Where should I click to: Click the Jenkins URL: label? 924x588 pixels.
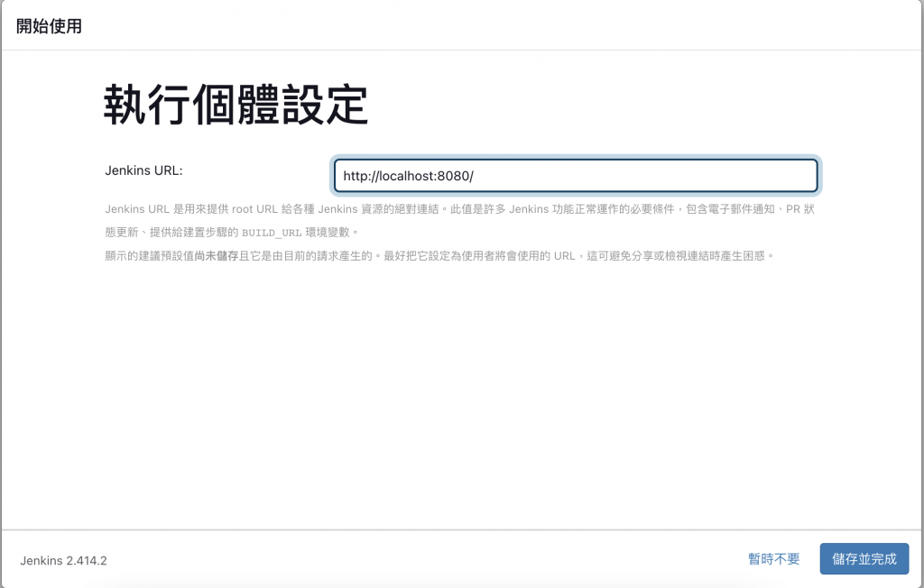pos(143,170)
